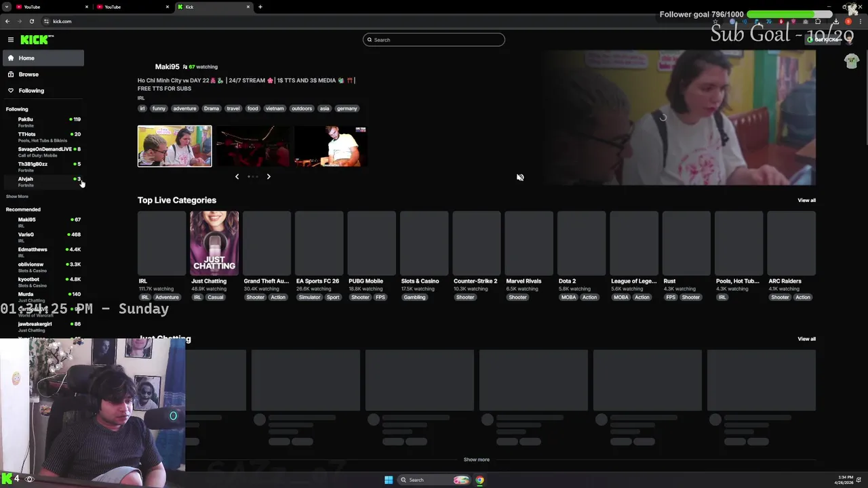Open the green t-shirt store icon
The image size is (868, 488).
(852, 61)
